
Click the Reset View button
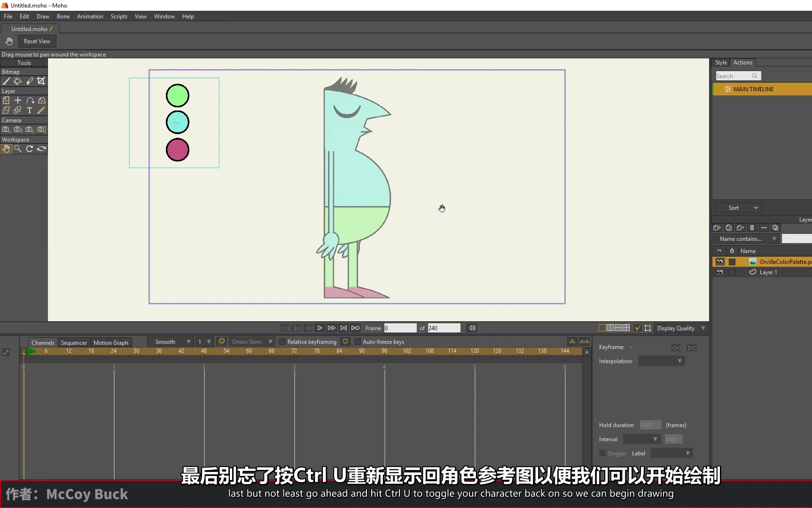click(37, 41)
